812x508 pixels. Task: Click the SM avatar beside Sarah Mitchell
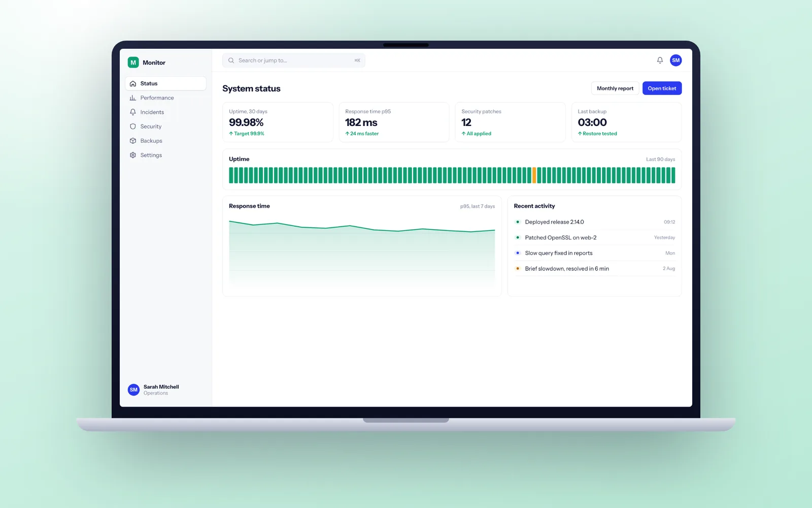[133, 390]
